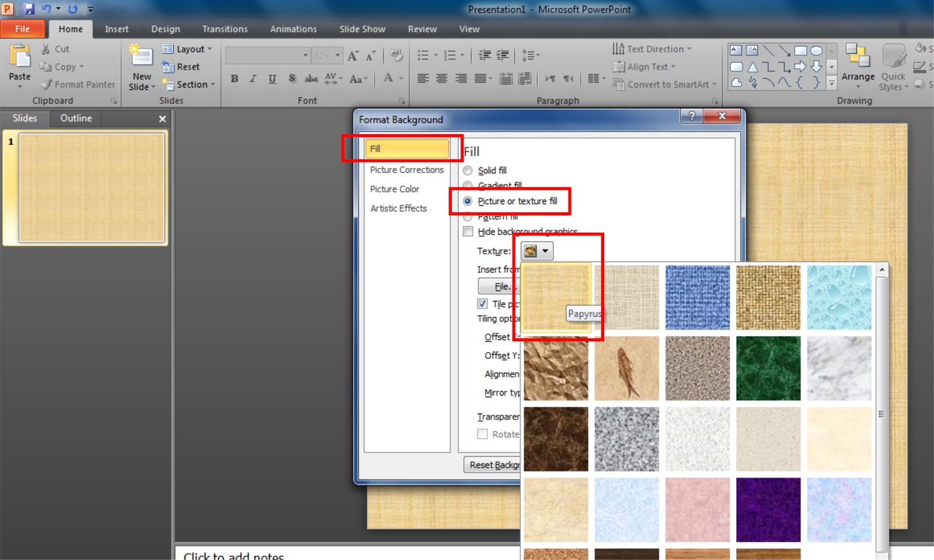Image resolution: width=934 pixels, height=560 pixels.
Task: Click the File... insert button
Action: 499,286
